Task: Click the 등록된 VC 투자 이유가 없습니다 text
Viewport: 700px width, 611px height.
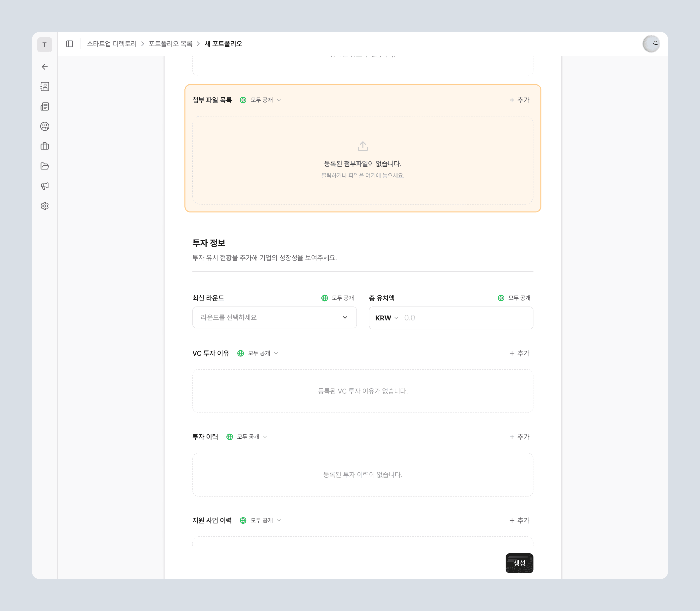Action: (363, 391)
